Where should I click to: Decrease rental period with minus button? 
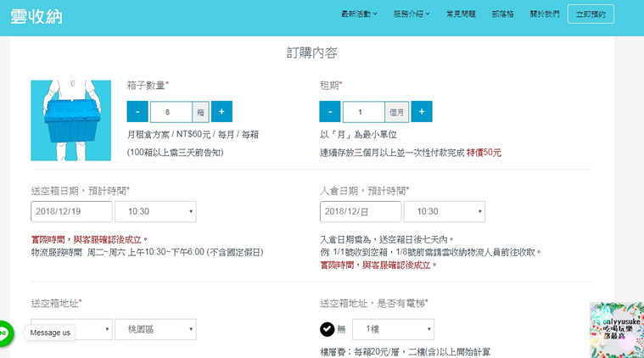click(x=330, y=112)
